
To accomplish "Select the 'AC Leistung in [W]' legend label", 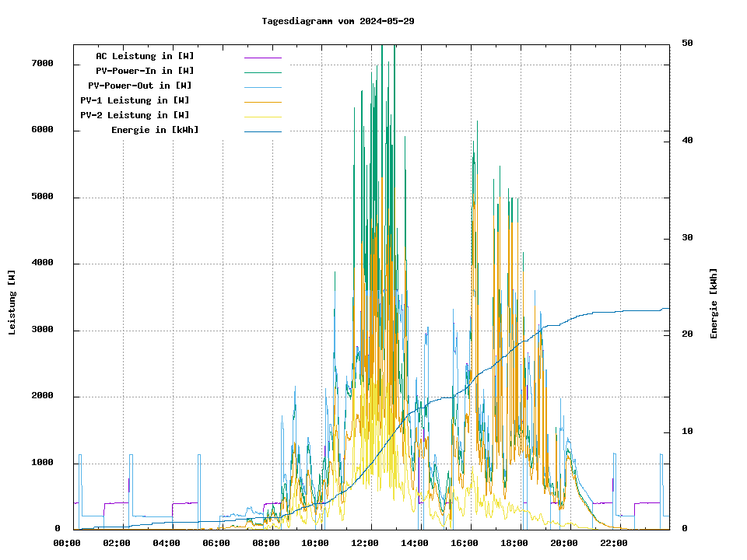I will coord(145,56).
